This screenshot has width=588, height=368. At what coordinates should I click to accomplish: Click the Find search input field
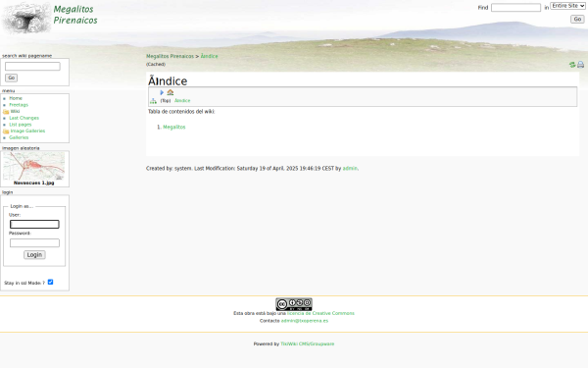[x=515, y=8]
